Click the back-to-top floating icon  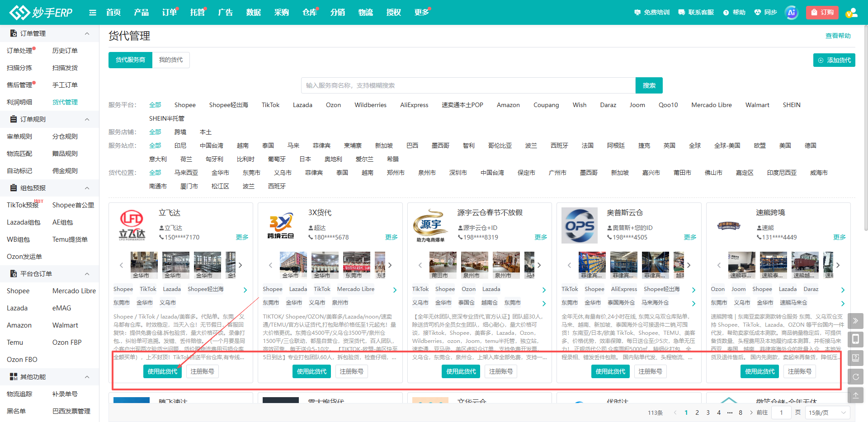855,395
